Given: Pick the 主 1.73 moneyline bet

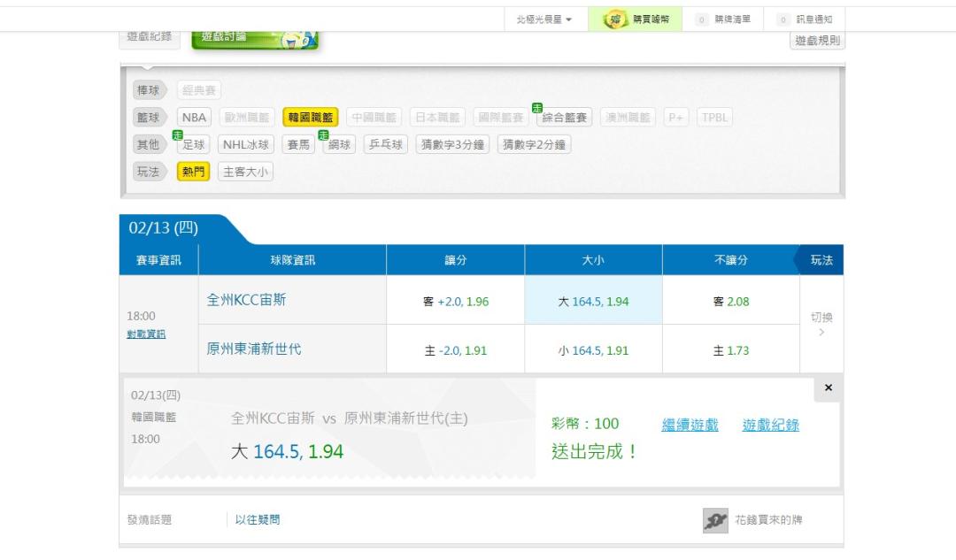Looking at the screenshot, I should pyautogui.click(x=731, y=350).
